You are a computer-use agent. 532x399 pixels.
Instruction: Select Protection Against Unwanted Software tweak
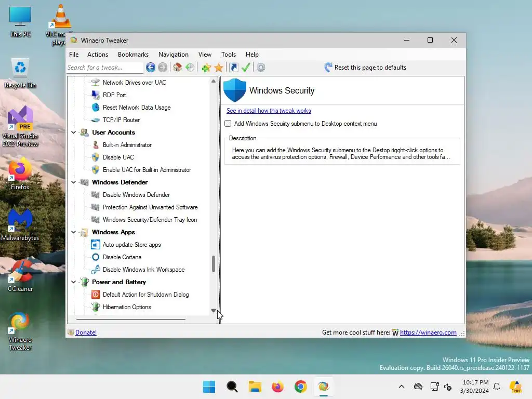[150, 207]
